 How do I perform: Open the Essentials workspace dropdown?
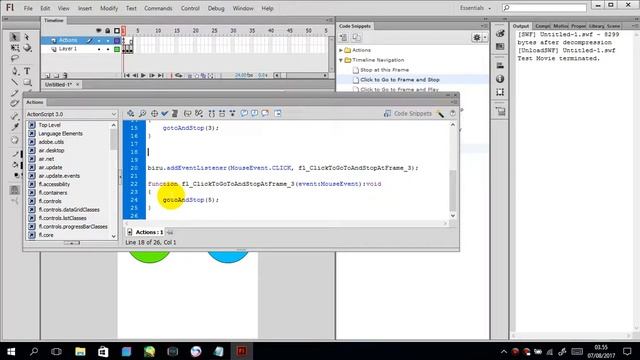tap(476, 8)
